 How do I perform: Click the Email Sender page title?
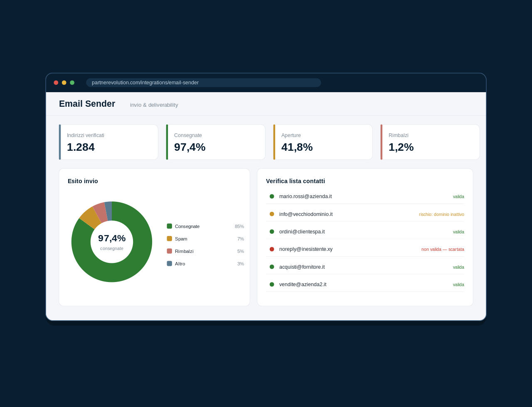tap(87, 104)
